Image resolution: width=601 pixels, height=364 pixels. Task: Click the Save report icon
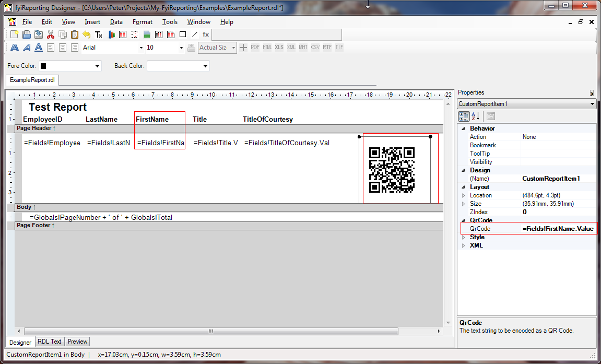(x=38, y=34)
